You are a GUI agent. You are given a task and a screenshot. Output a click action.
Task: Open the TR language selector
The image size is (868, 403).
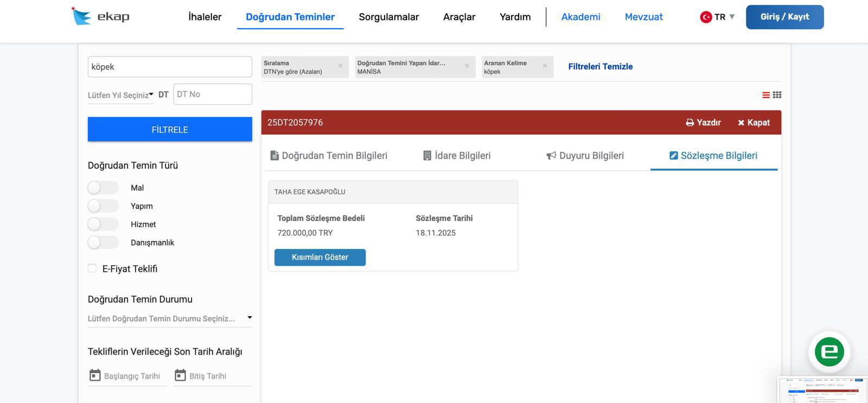click(717, 17)
